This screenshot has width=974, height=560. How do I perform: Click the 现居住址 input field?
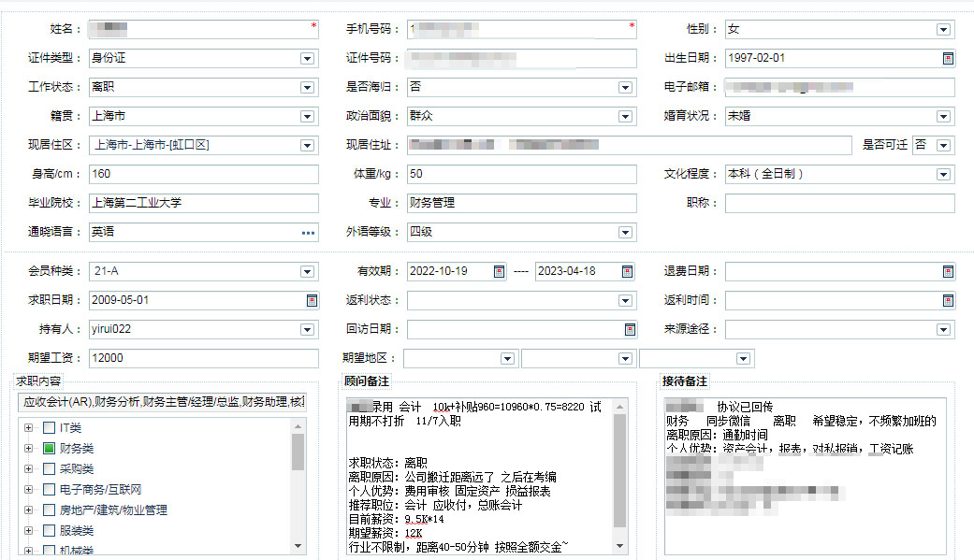630,145
